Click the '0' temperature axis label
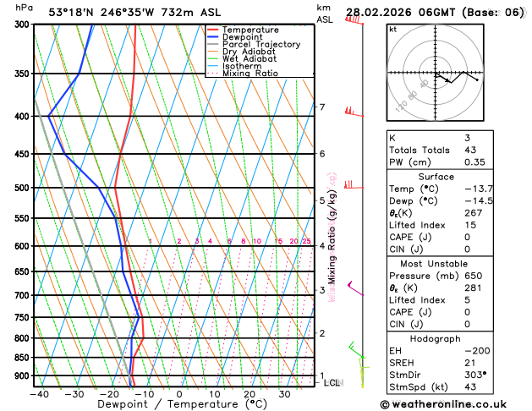 [179, 394]
